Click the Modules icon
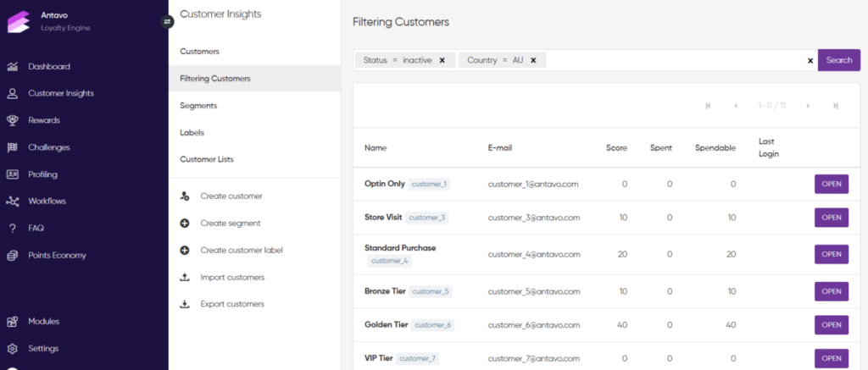The image size is (868, 370). [12, 322]
